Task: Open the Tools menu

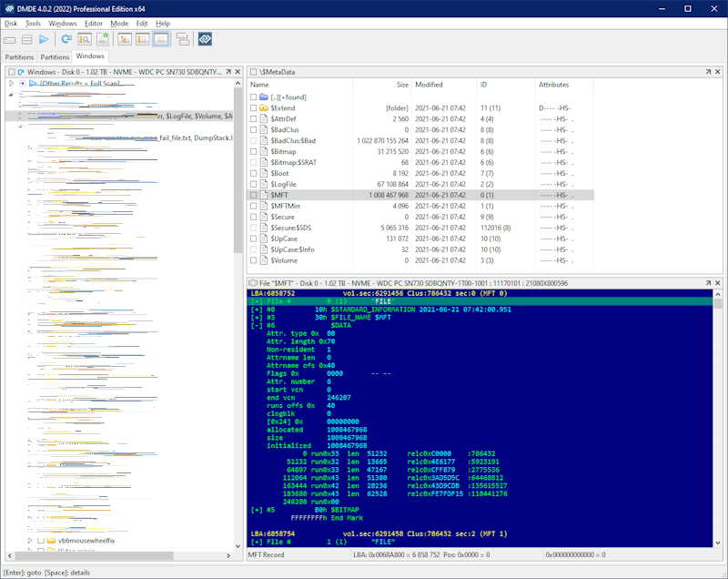Action: (33, 24)
